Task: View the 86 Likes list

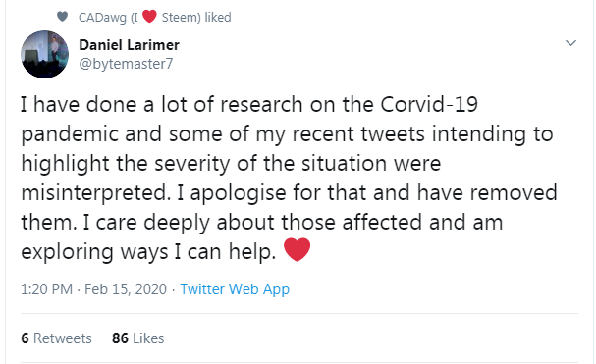Action: [x=138, y=338]
